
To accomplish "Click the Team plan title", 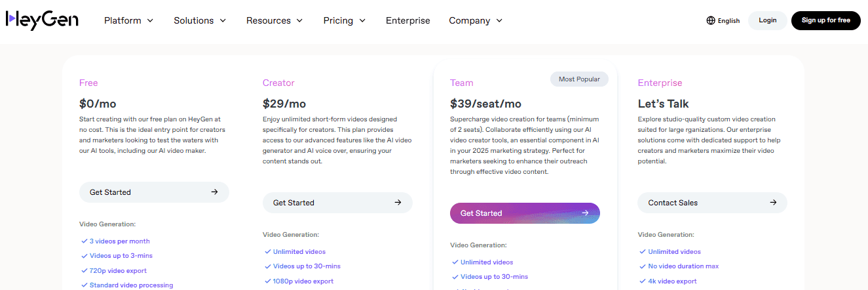I will [461, 83].
